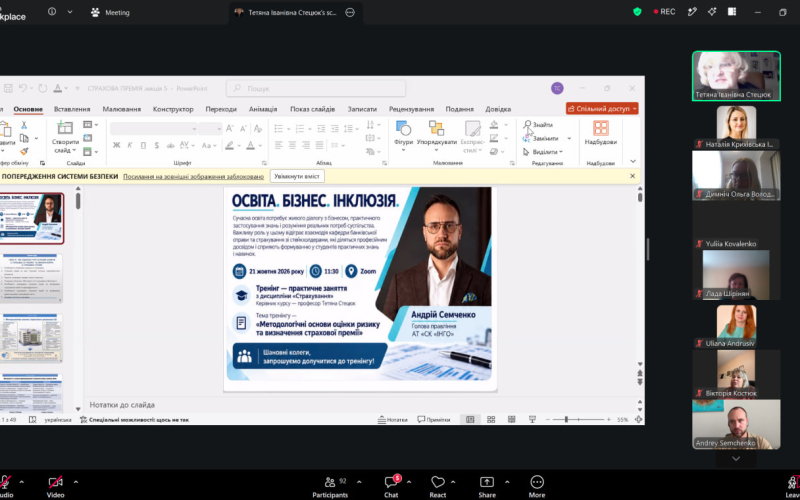
Task: Click Примітки comments button in status bar
Action: 434,419
